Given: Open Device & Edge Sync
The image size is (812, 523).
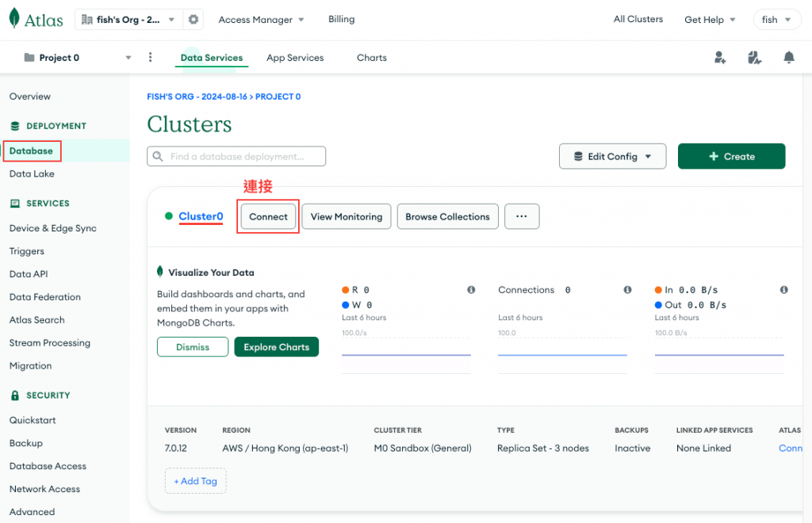Looking at the screenshot, I should (53, 228).
